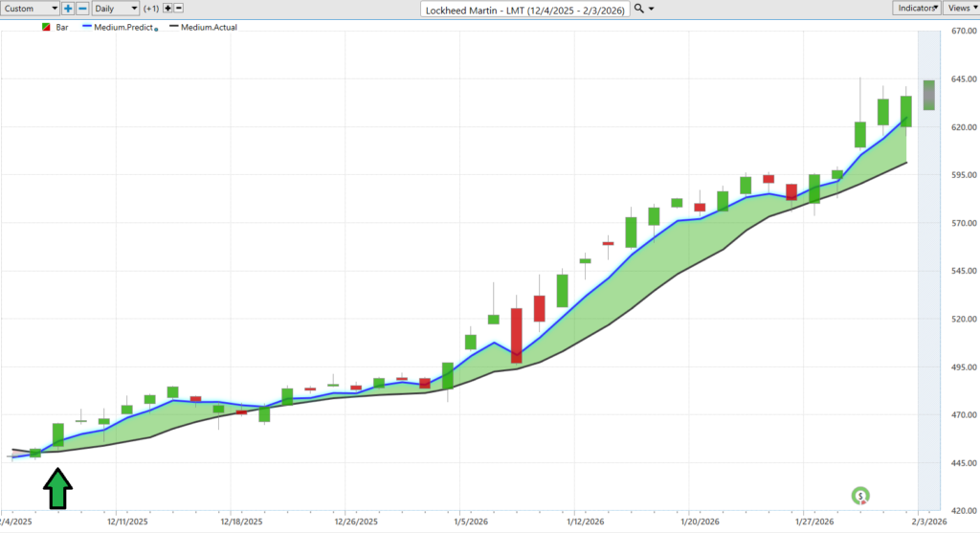Click the 420.00 price axis label

click(x=963, y=511)
